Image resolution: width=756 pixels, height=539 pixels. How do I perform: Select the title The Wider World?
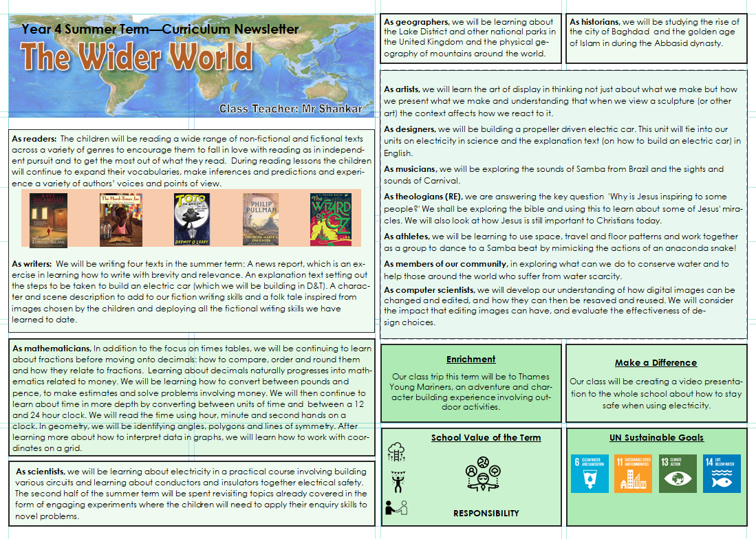tap(136, 57)
